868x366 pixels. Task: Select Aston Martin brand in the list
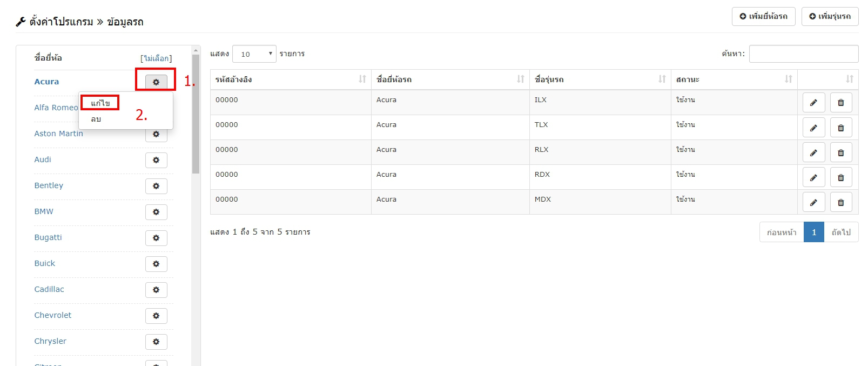[x=59, y=134]
